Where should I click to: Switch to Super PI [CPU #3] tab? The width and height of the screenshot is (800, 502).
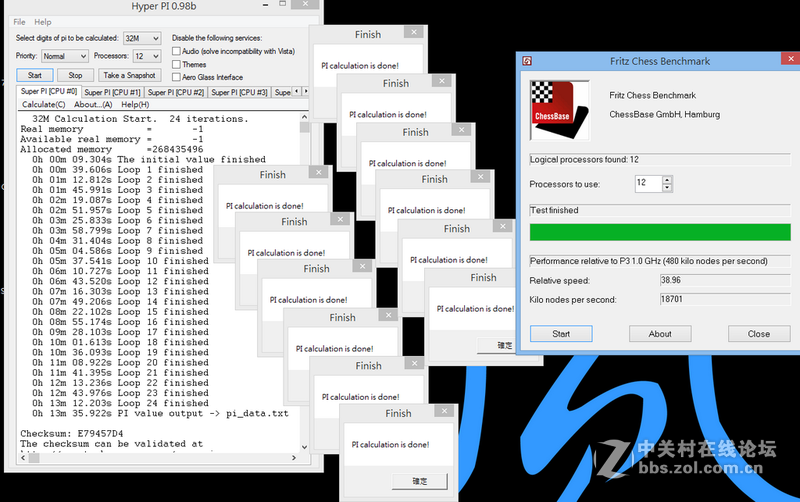239,92
